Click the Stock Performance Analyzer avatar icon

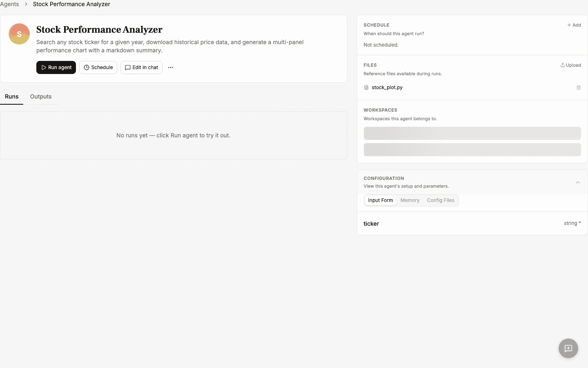pos(19,34)
